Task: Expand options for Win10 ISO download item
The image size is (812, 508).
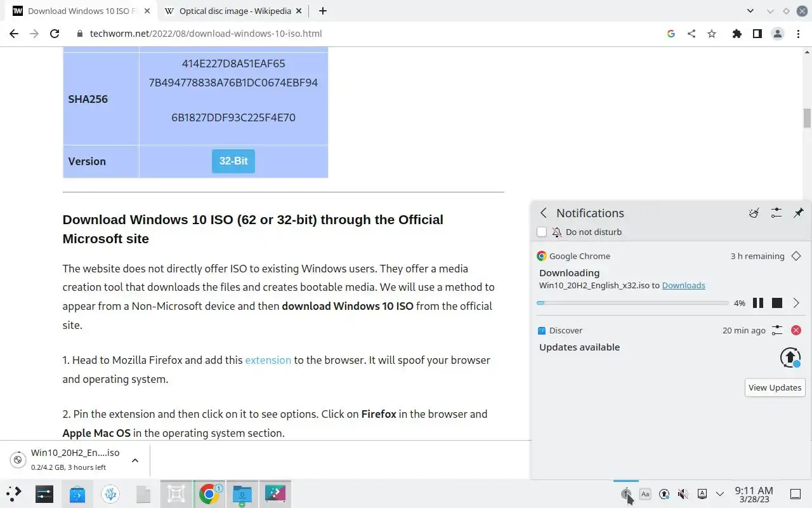Action: pyautogui.click(x=135, y=460)
